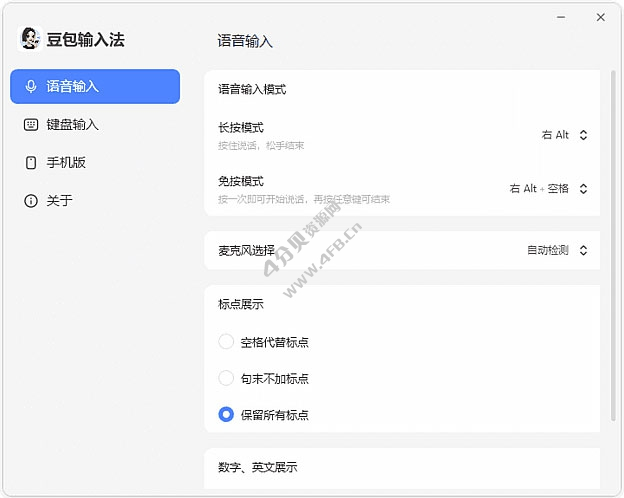Screen dimensions: 624x498
Task: Click the 语音输入 page heading
Action: 245,41
